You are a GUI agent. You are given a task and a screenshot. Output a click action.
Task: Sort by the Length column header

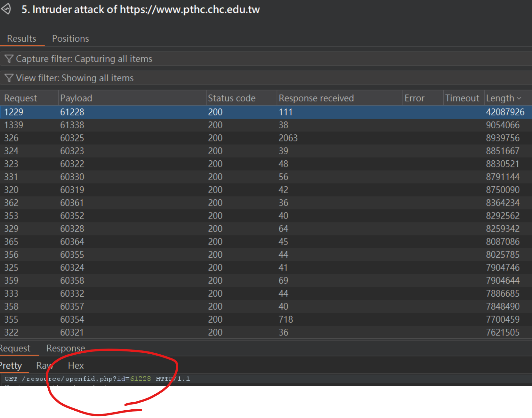(508, 98)
